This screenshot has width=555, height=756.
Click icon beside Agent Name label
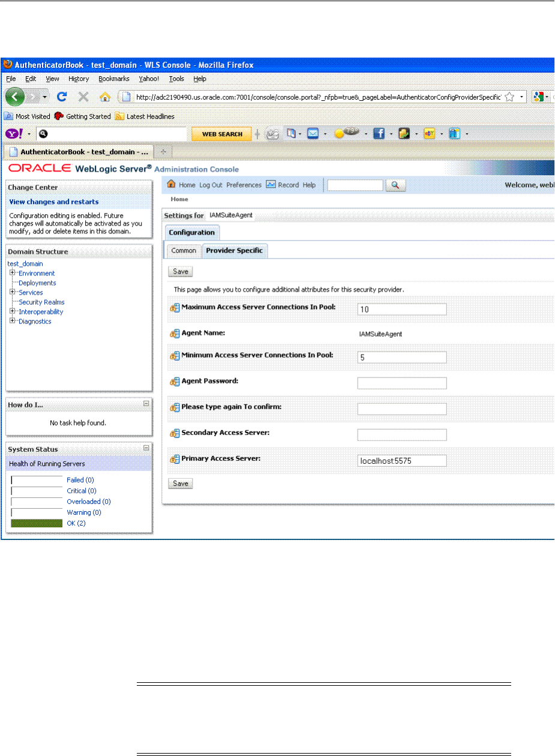(x=175, y=334)
